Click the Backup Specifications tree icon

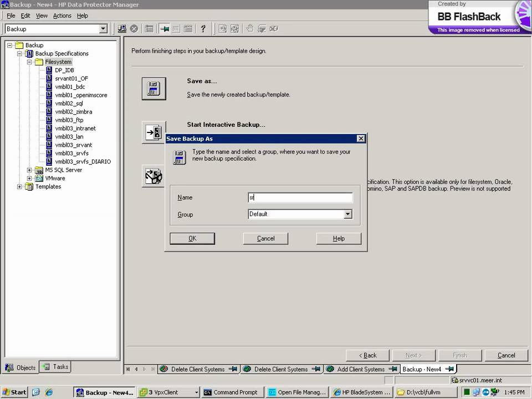point(29,54)
